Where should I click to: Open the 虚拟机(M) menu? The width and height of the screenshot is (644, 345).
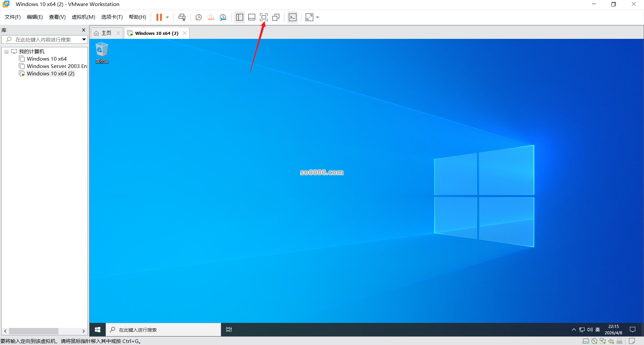point(83,17)
